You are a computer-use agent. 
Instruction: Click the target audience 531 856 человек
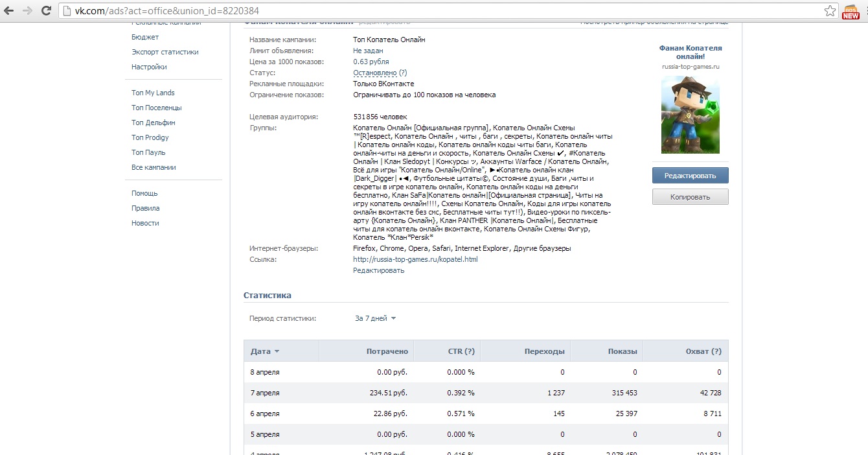click(x=380, y=117)
